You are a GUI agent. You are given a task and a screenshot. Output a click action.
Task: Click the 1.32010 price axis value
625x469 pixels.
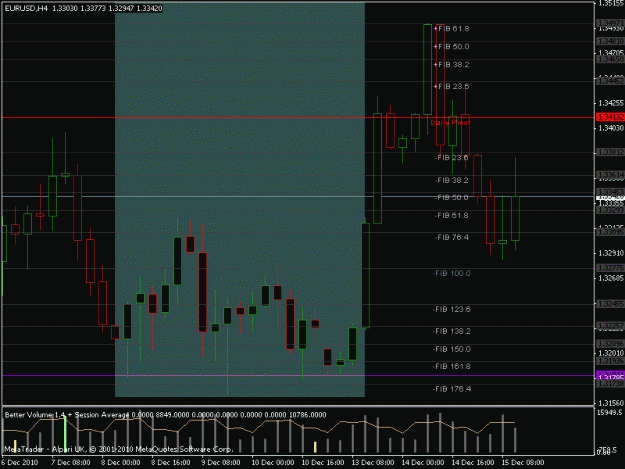pyautogui.click(x=611, y=353)
